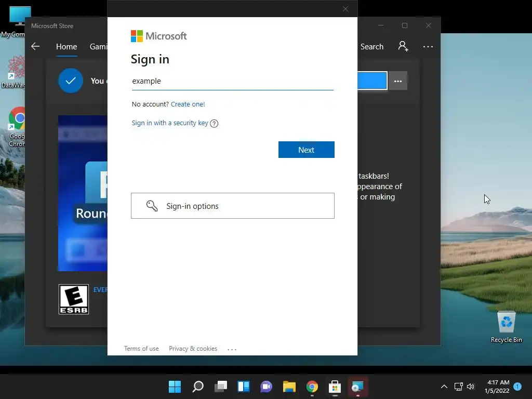Image resolution: width=532 pixels, height=399 pixels.
Task: Click the add-account person icon in the Store
Action: tap(403, 46)
